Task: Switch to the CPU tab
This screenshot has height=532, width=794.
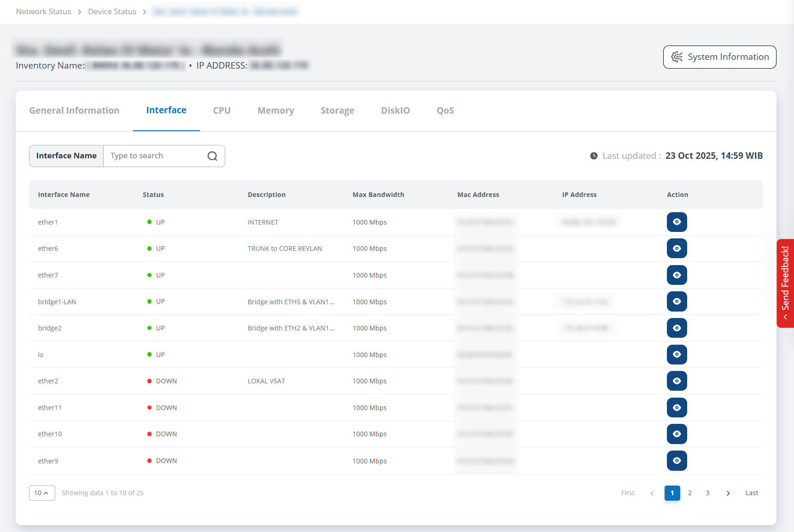Action: [222, 110]
